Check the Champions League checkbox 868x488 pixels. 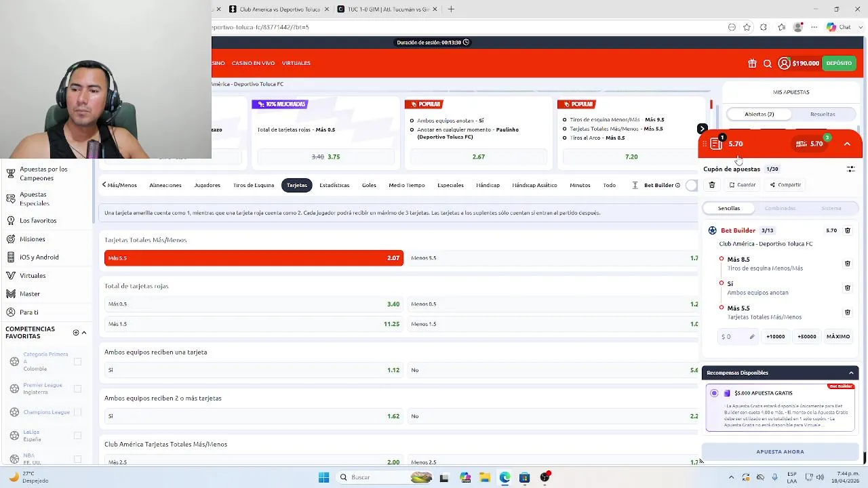77,412
